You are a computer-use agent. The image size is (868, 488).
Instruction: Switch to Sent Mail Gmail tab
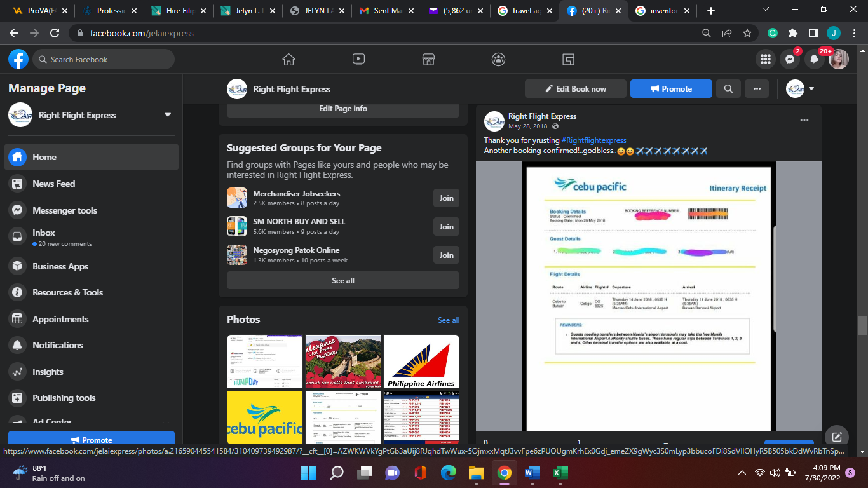point(385,11)
